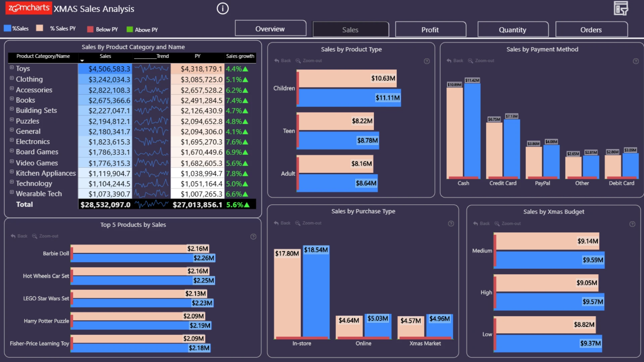Click Zoom-out in Sales by Xmas Budget chart
The height and width of the screenshot is (362, 644).
click(507, 223)
